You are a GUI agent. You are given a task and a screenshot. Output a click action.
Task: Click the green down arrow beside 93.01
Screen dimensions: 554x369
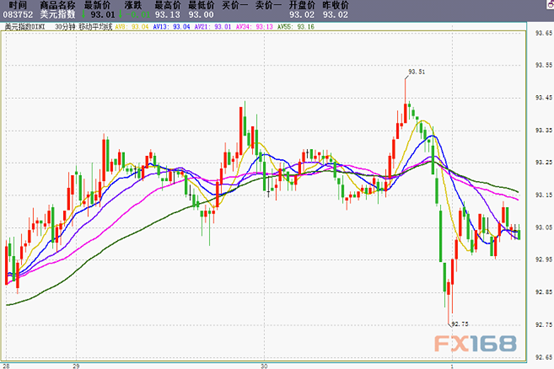pos(84,14)
